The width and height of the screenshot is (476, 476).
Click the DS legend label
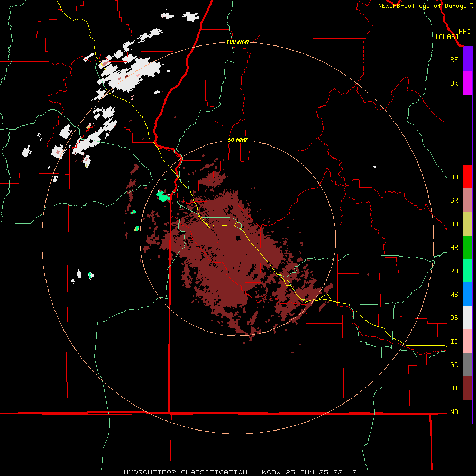454,318
